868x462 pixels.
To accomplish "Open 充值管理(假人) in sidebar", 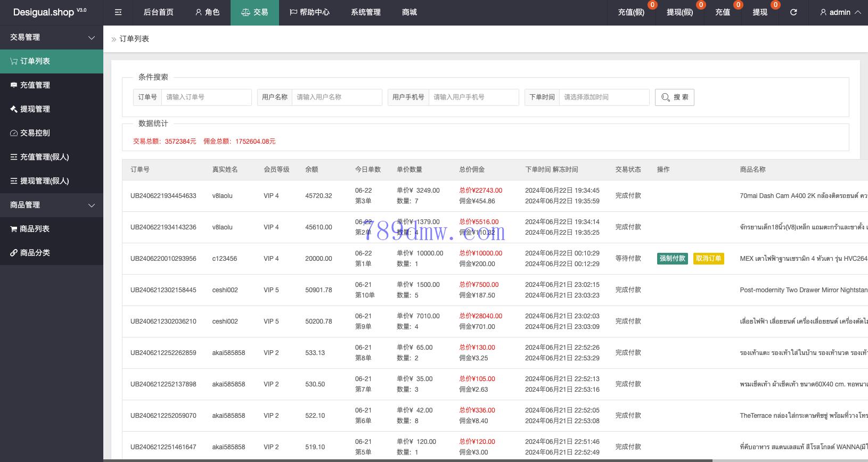I will click(44, 157).
